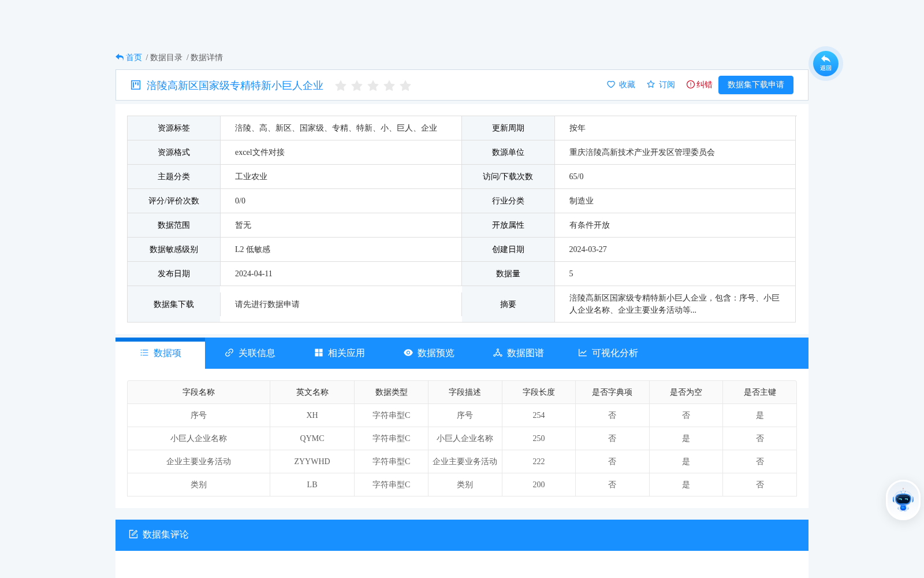
Task: Open the 数据图谱 tab
Action: pyautogui.click(x=518, y=353)
